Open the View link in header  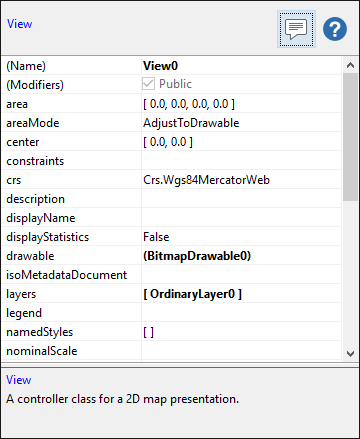(19, 24)
